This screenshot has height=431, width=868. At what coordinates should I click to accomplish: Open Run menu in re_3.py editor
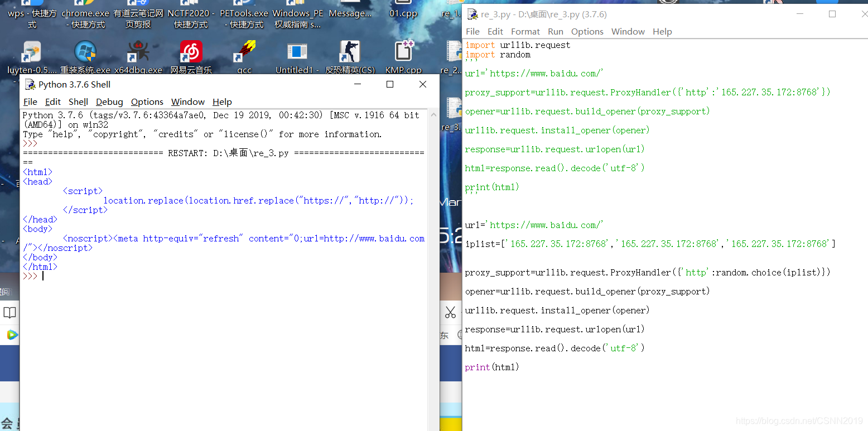click(556, 31)
